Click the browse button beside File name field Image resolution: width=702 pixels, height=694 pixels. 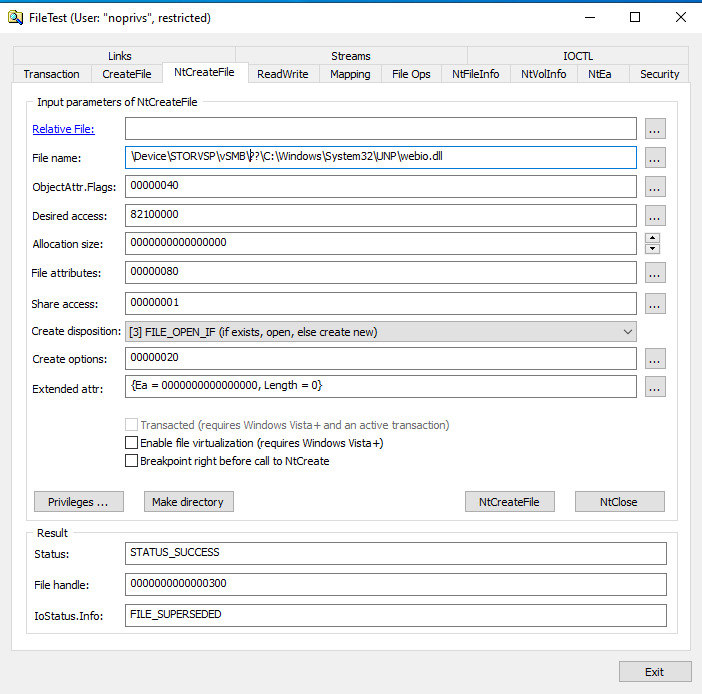coord(655,158)
